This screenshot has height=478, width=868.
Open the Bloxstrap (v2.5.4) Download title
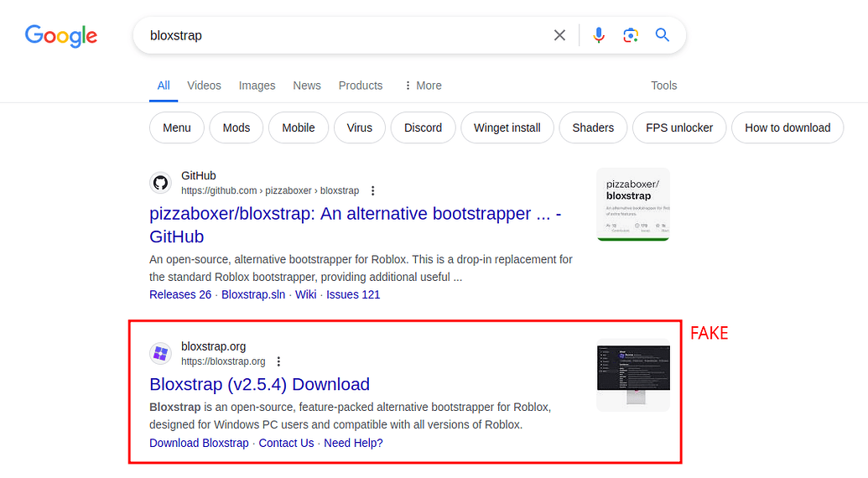[260, 385]
